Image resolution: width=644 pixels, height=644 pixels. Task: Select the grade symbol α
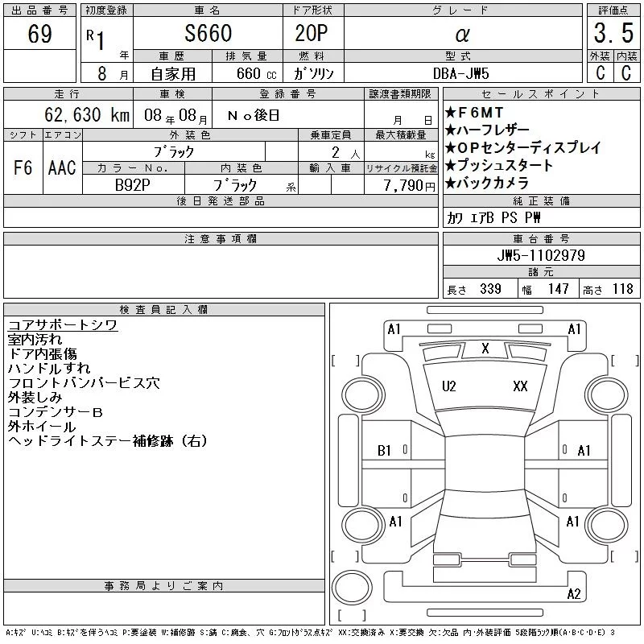462,35
